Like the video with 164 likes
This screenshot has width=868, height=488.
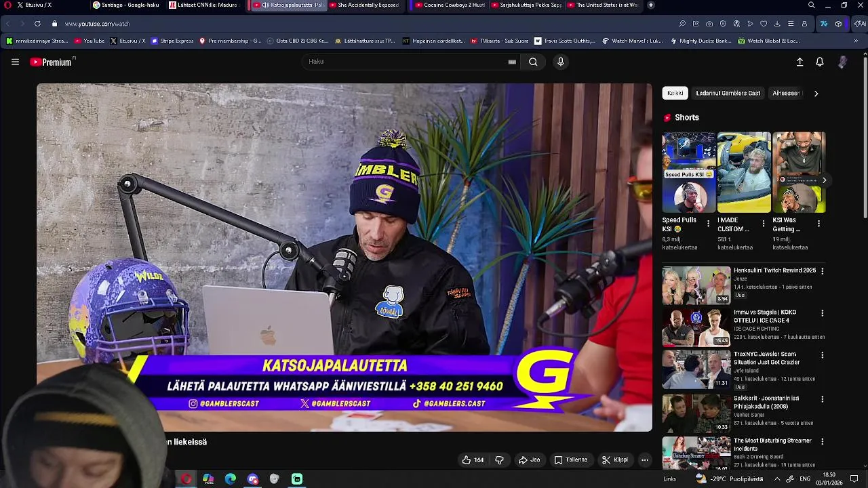pyautogui.click(x=473, y=460)
